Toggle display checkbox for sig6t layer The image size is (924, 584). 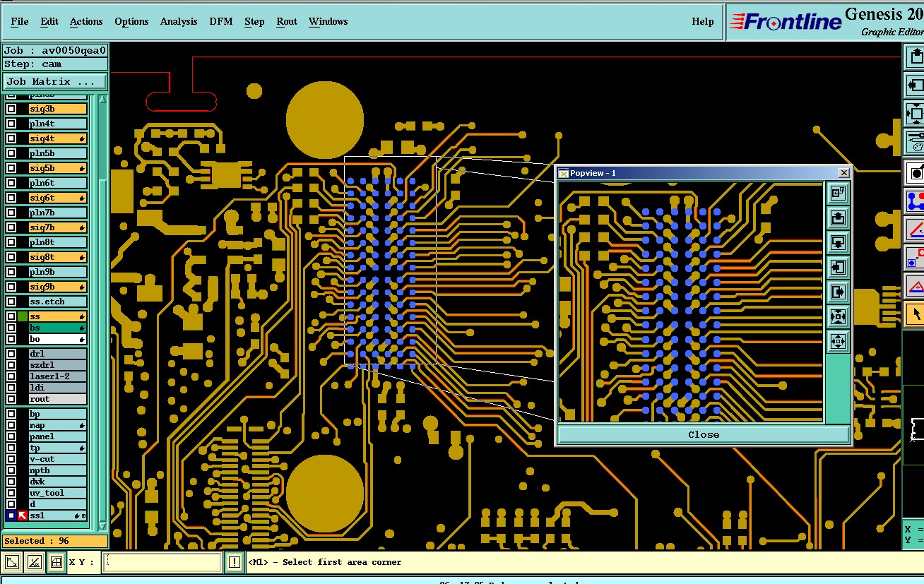coord(11,198)
